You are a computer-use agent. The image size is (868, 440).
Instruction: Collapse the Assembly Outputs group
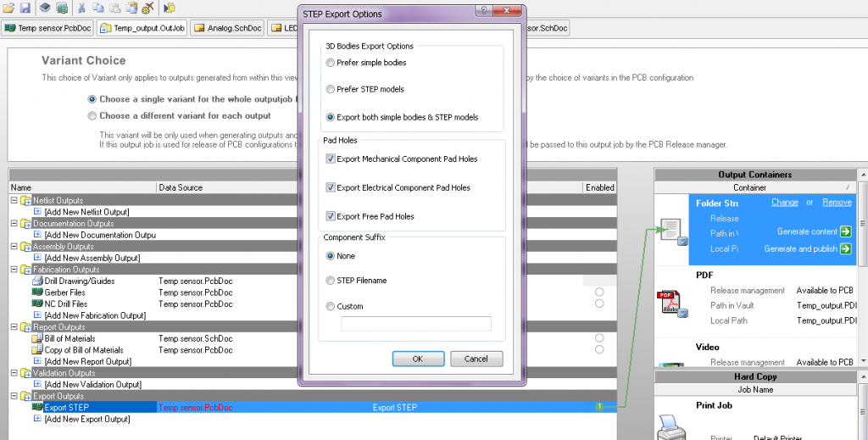coord(14,247)
